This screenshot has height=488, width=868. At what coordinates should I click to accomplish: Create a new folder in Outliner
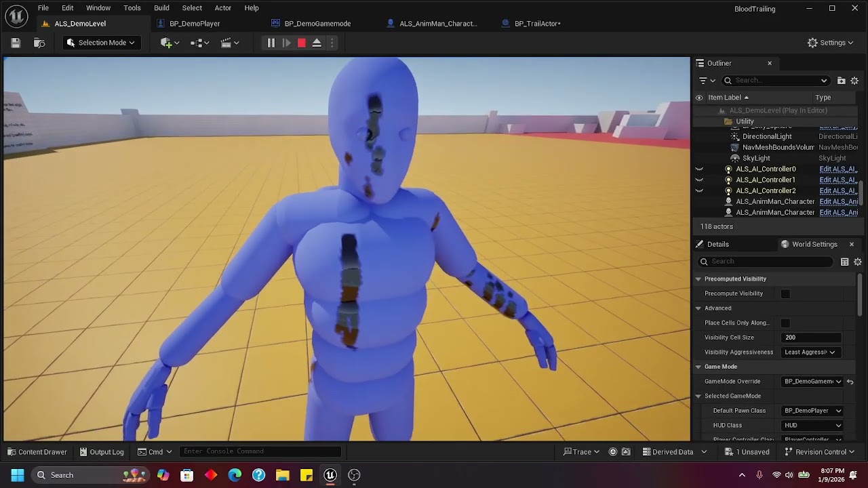842,81
